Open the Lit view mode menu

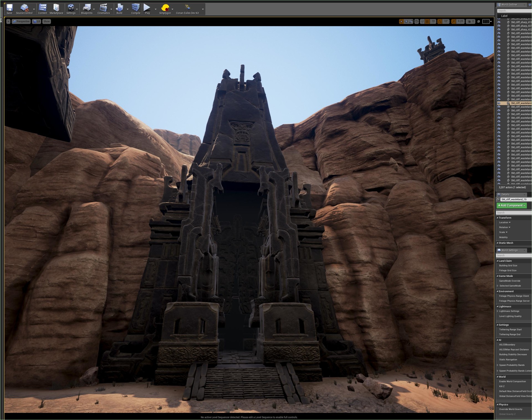37,21
